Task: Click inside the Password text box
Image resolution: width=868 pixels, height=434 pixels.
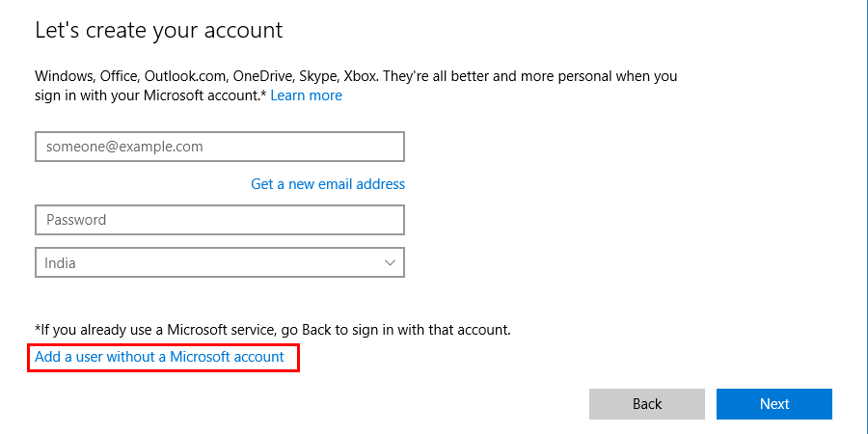Action: pos(219,220)
